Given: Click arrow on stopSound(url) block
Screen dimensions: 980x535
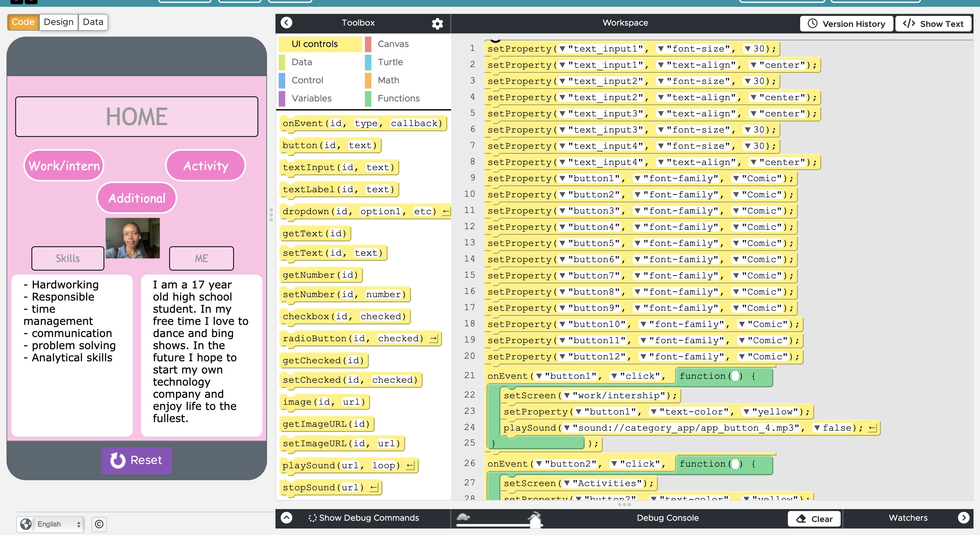Looking at the screenshot, I should (374, 488).
